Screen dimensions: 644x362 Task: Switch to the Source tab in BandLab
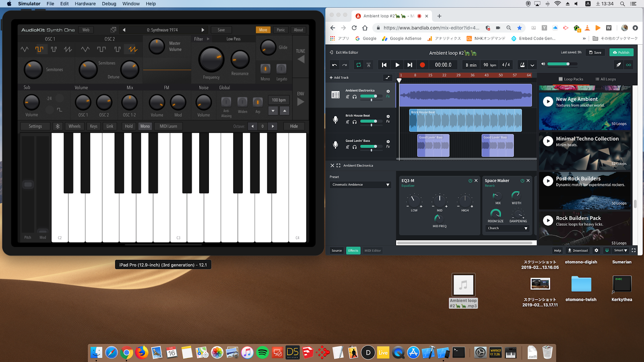(x=337, y=251)
